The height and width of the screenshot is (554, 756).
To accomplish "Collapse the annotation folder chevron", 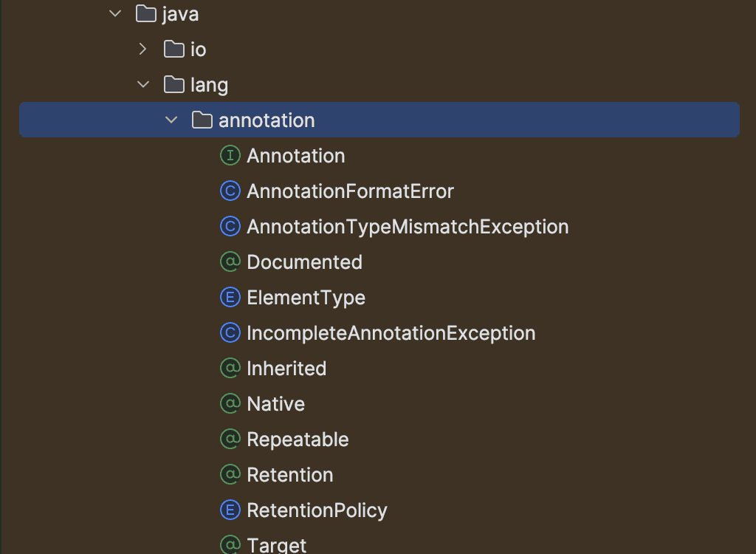I will [171, 120].
